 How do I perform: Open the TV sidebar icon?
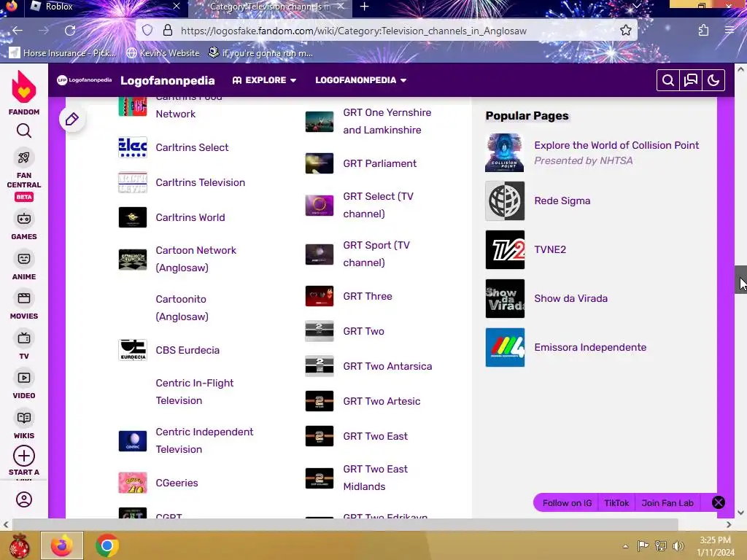click(x=24, y=338)
